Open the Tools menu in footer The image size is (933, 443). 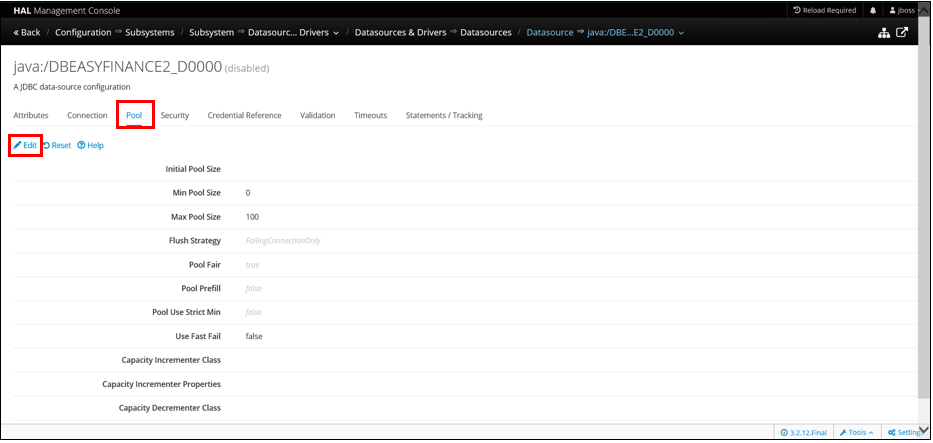click(857, 432)
